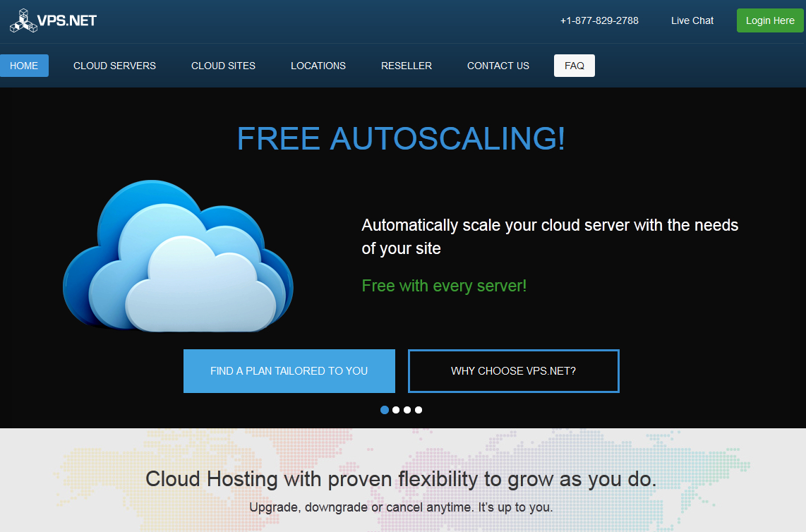The height and width of the screenshot is (532, 806).
Task: Open the Home menu item
Action: coord(24,66)
